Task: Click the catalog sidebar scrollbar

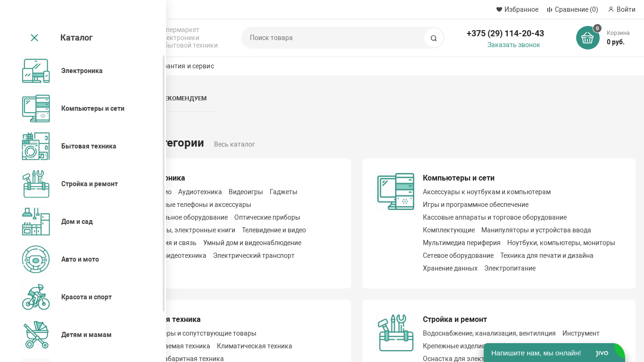Action: coord(164,183)
